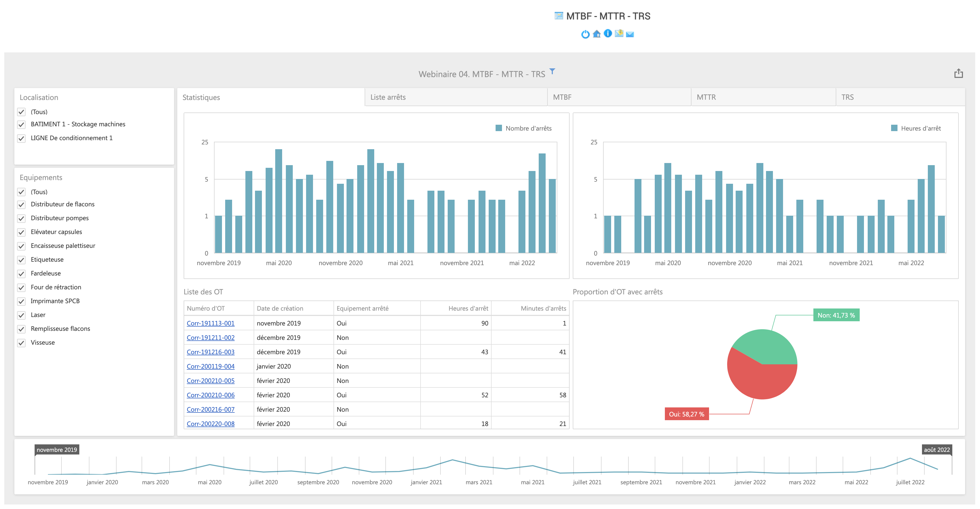Screen dimensions: 980x509
Task: Open work order Corr-200119-004
Action: point(210,366)
